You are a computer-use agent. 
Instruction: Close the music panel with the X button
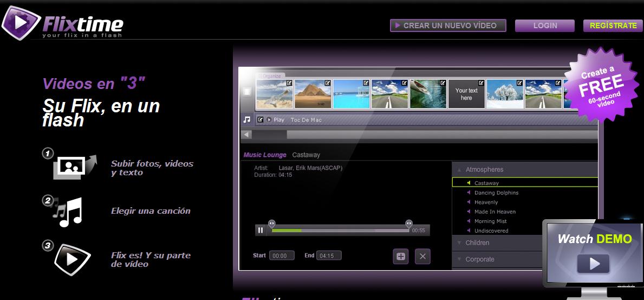point(422,257)
